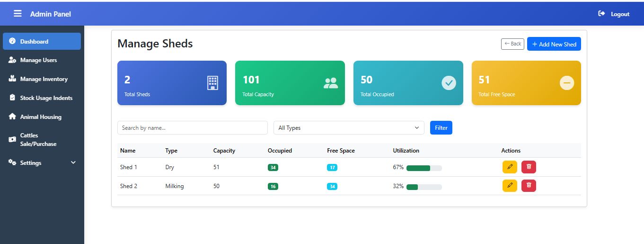
Task: Expand the Settings chevron in sidebar
Action: [73, 163]
